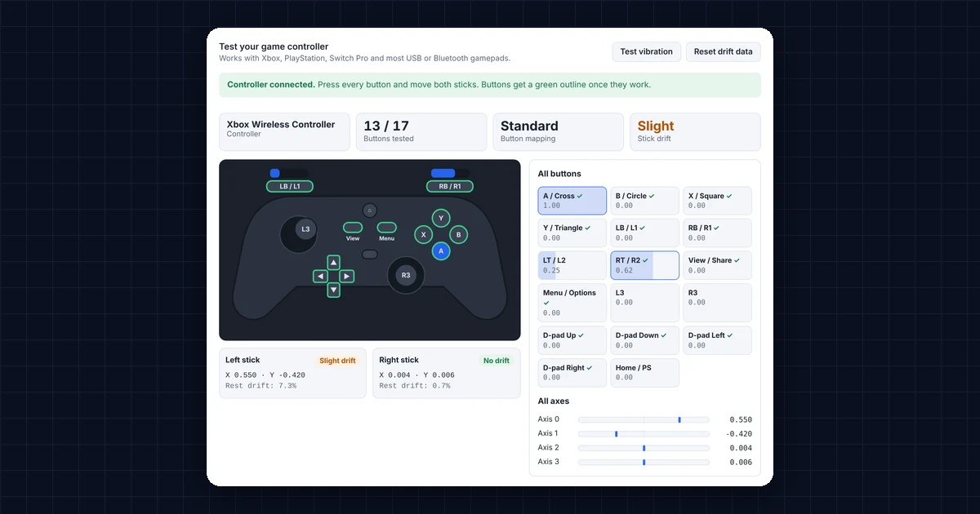Select the RT / R2 card showing 0.62

(645, 265)
